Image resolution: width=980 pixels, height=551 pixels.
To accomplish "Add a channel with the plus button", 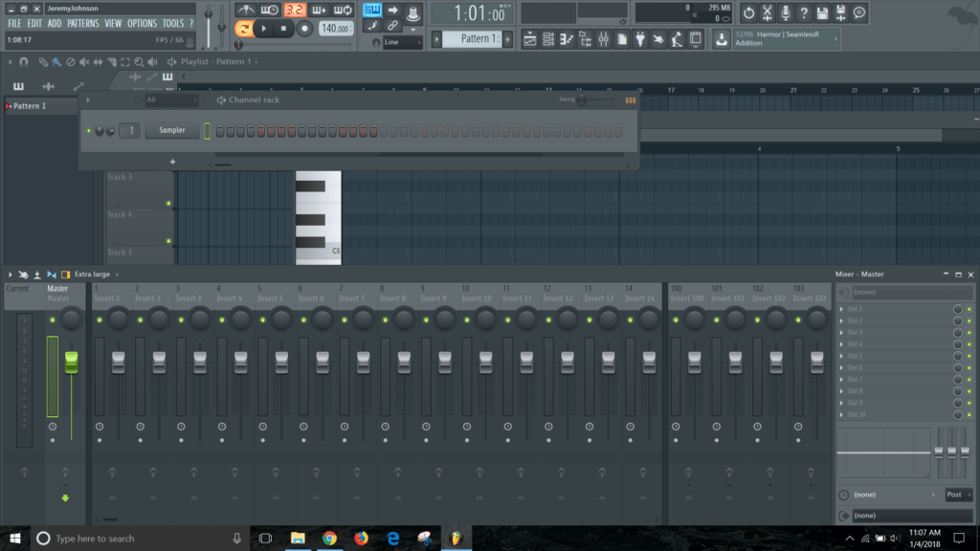I will [172, 162].
